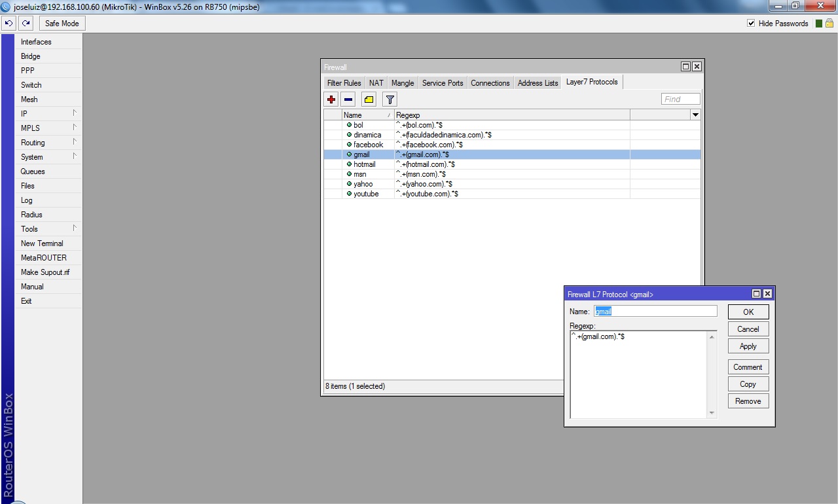The image size is (838, 504).
Task: Maximize the Firewall window
Action: (685, 67)
